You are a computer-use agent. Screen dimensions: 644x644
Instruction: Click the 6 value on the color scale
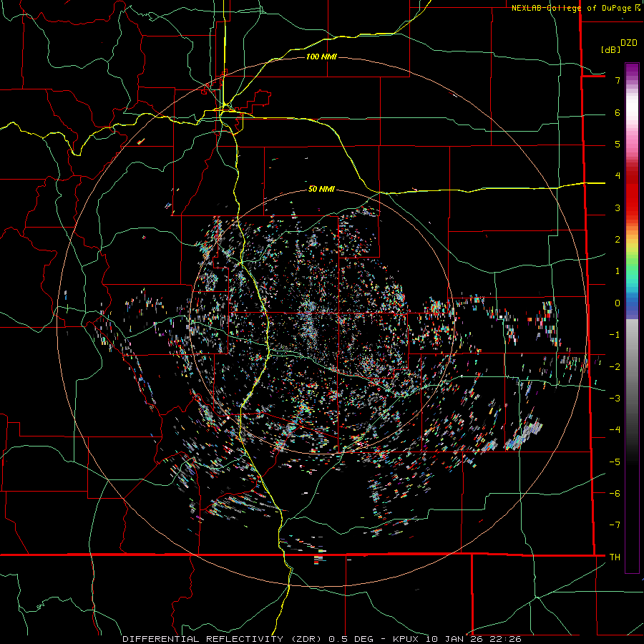click(618, 112)
